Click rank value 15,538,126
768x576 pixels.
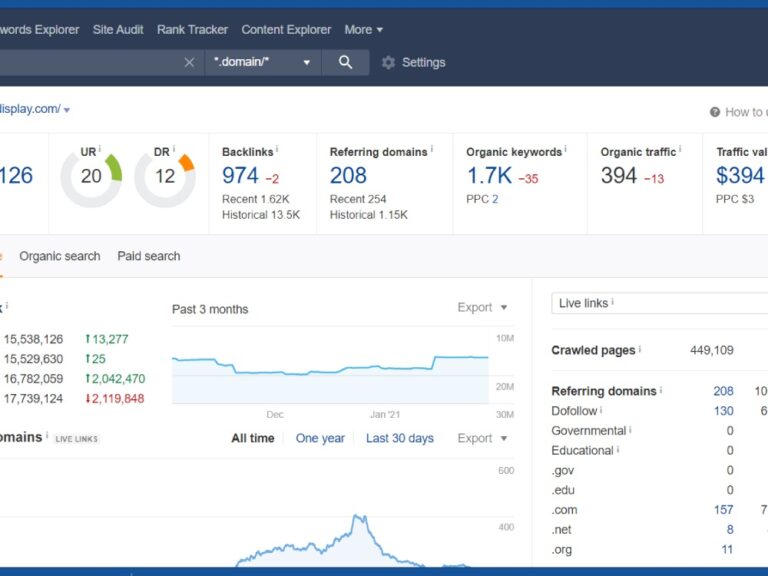coord(33,339)
